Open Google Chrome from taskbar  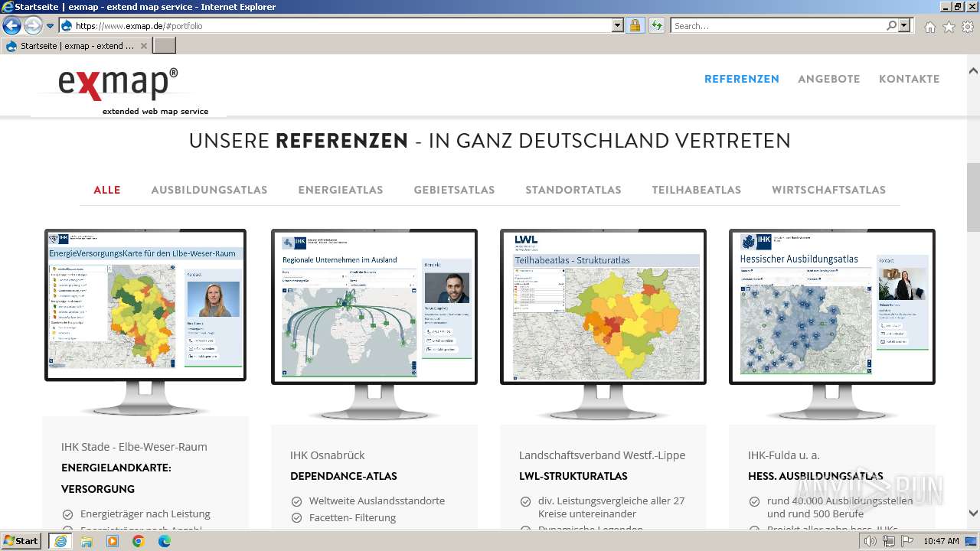point(139,541)
